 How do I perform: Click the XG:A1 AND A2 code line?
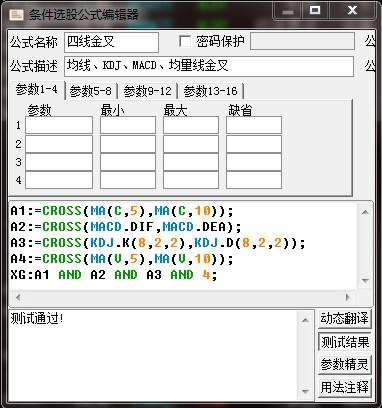click(x=114, y=275)
